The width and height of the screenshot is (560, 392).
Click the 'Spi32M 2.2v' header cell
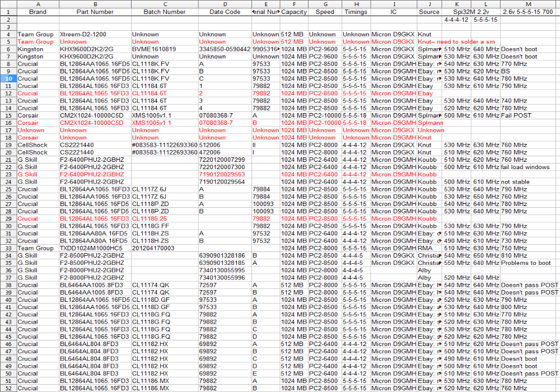pyautogui.click(x=471, y=12)
